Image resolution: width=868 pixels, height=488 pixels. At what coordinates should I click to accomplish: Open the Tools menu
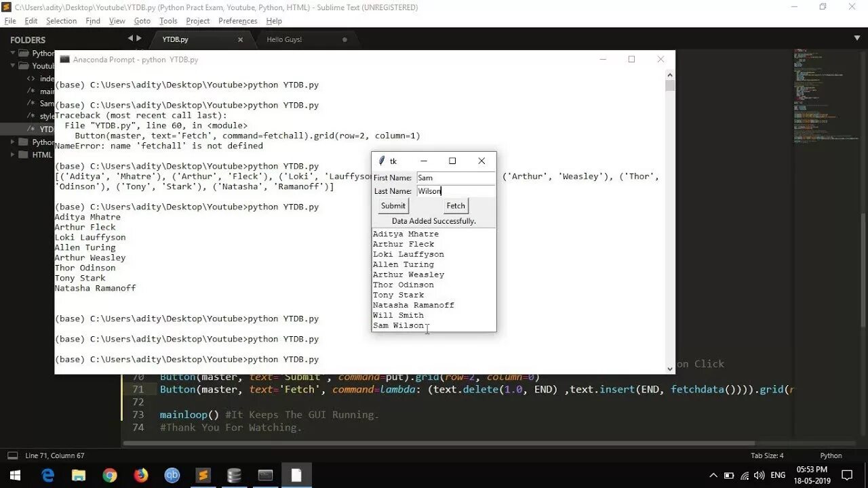pos(168,21)
